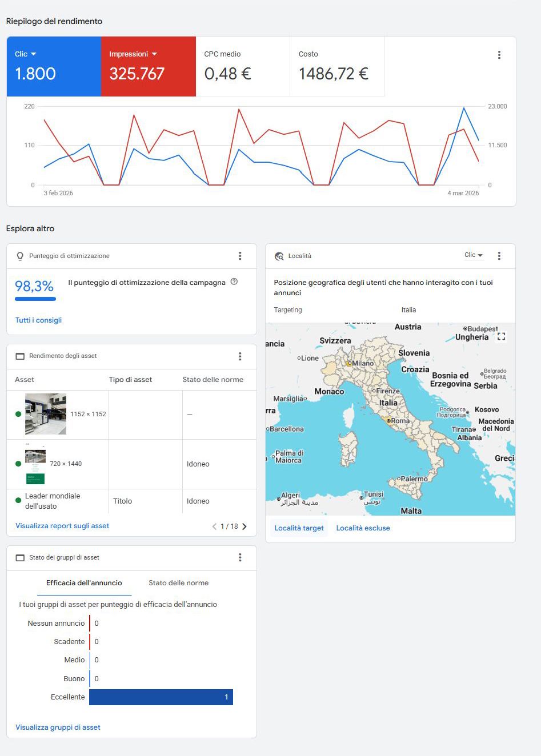Click the Medio row label
541x756 pixels.
point(74,660)
